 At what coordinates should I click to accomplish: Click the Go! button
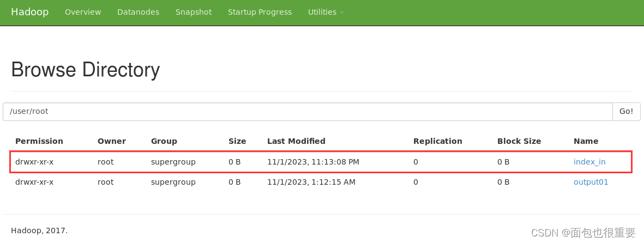click(626, 111)
